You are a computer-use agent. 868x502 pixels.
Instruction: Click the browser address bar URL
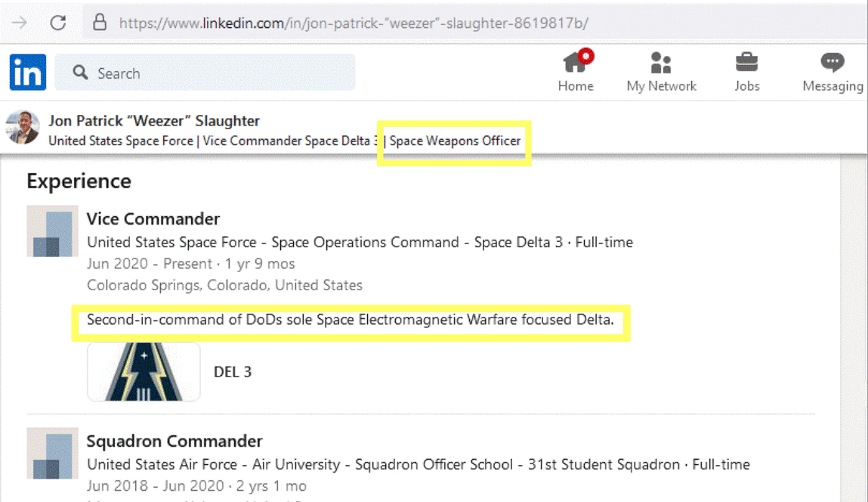point(354,23)
